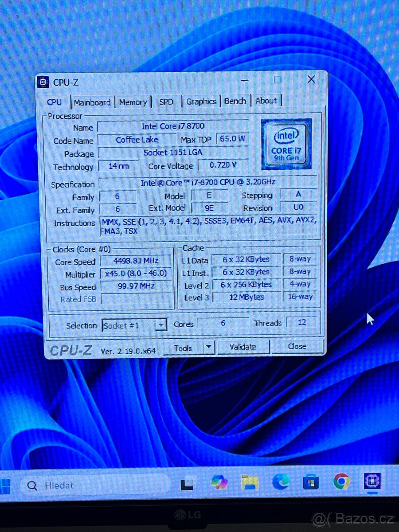Viewport: 399px width, 532px height.
Task: Click the multiplier value x45.0 (8.0 - 46.0)
Action: coord(136,274)
